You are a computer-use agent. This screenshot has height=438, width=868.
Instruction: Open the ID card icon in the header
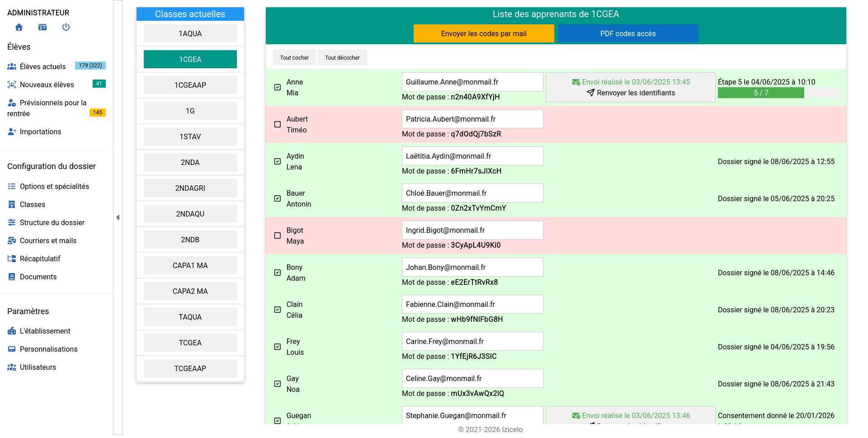pos(42,28)
